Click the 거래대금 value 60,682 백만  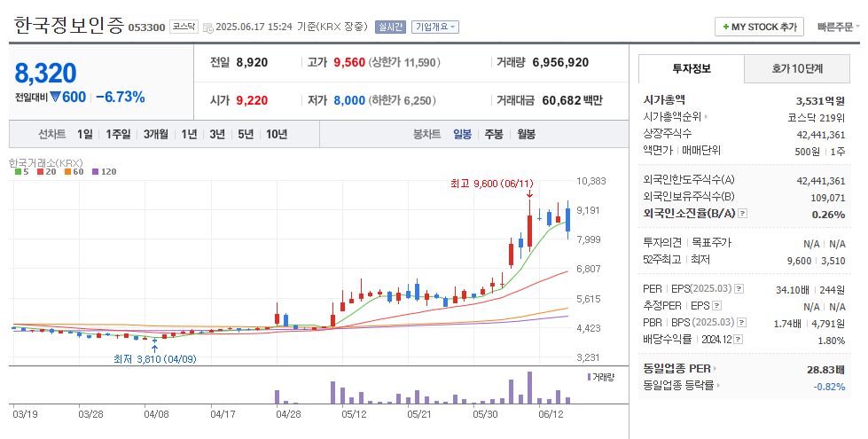[573, 101]
